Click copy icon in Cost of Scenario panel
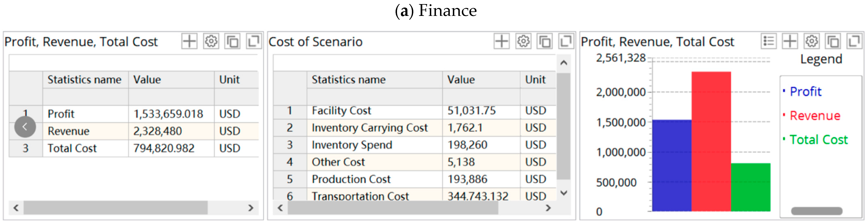 (545, 41)
